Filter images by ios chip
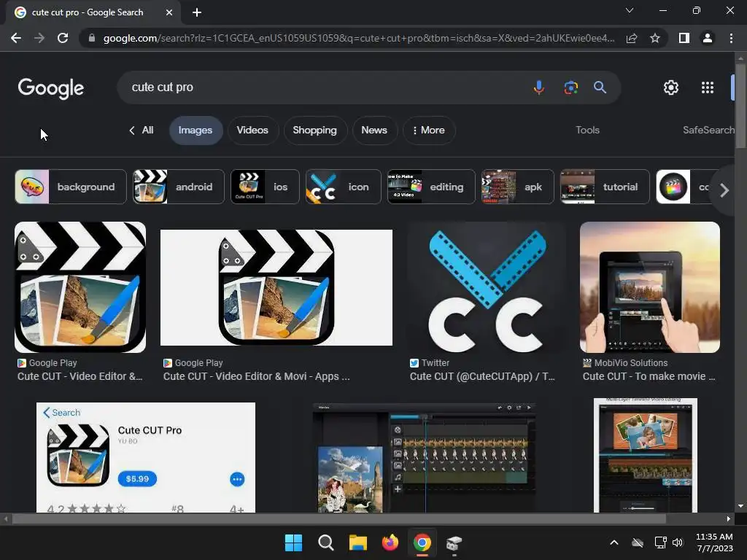The image size is (747, 560). pos(265,187)
